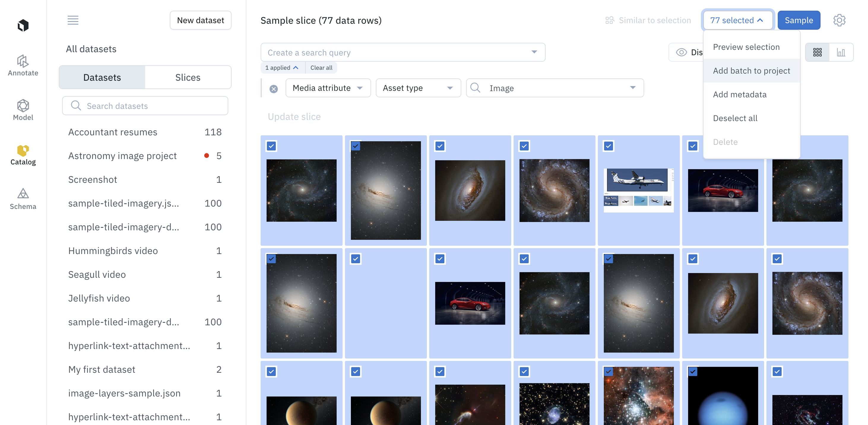
Task: Uncheck the blue planet image checkbox
Action: (x=693, y=372)
